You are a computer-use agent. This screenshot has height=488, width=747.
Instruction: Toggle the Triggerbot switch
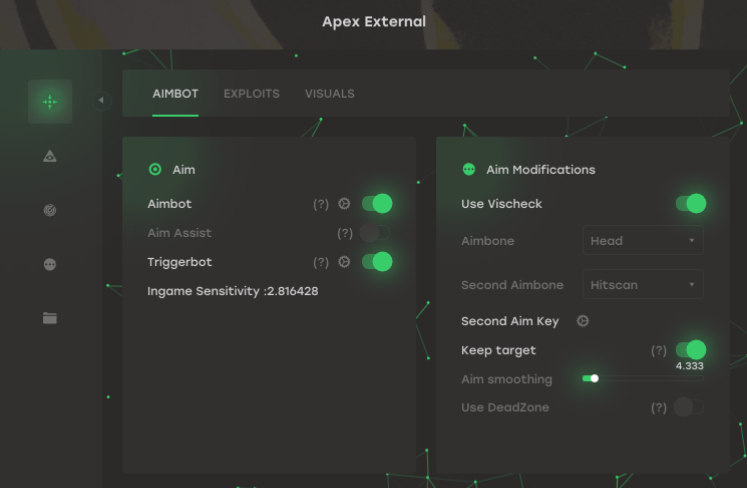tap(377, 262)
